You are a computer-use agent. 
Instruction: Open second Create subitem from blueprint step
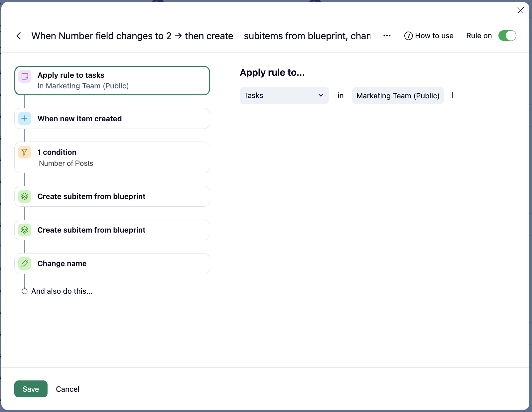point(112,230)
